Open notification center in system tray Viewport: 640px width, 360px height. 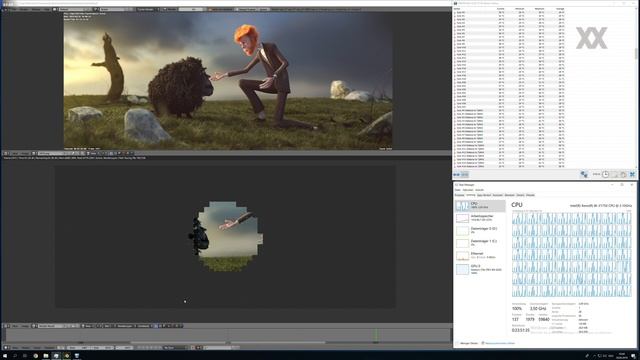[x=634, y=356]
